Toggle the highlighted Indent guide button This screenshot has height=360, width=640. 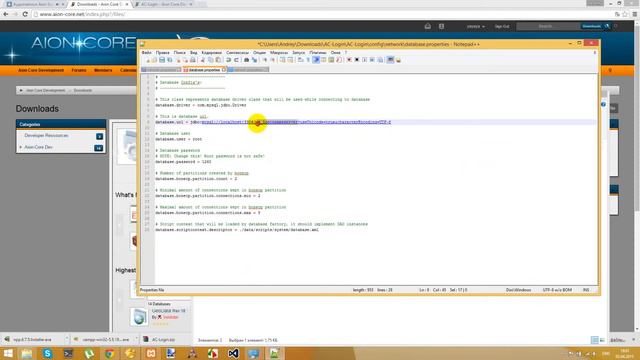point(316,60)
